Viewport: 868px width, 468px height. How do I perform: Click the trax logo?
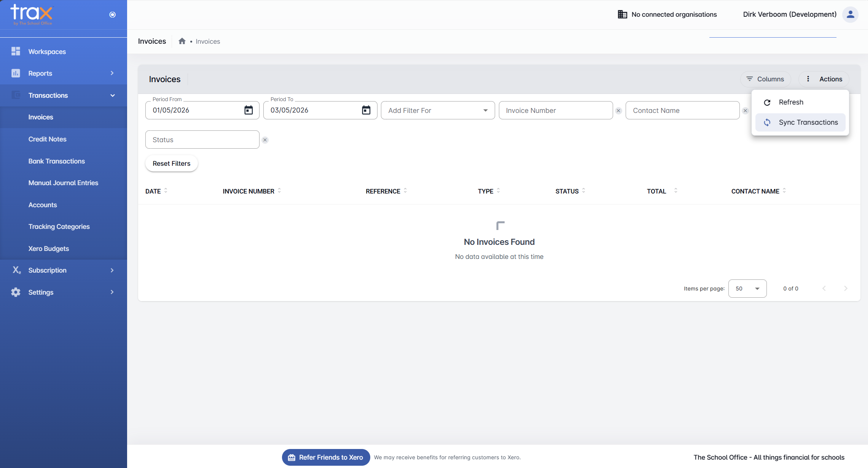click(31, 14)
